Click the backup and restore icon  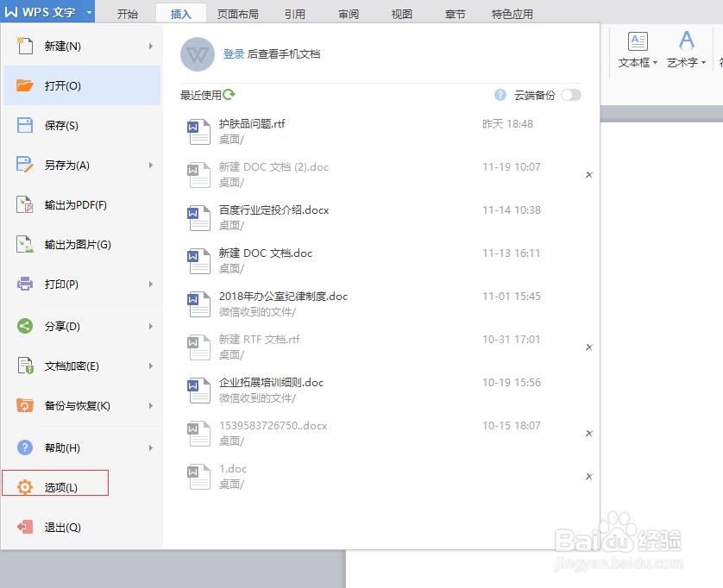pyautogui.click(x=25, y=405)
